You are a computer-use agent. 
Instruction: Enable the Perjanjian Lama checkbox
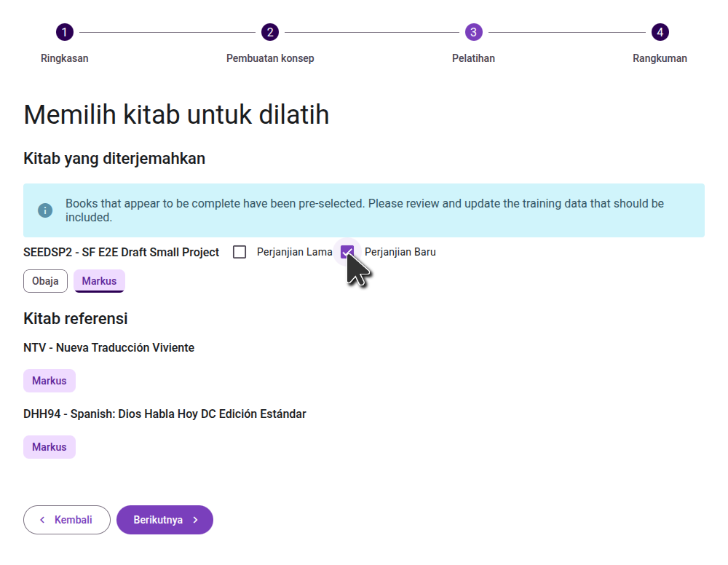[240, 252]
